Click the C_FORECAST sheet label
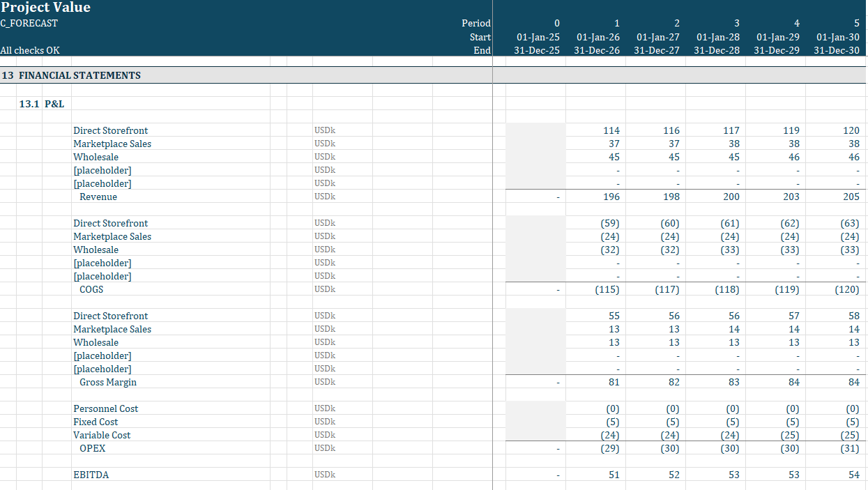This screenshot has width=868, height=490. [x=29, y=23]
